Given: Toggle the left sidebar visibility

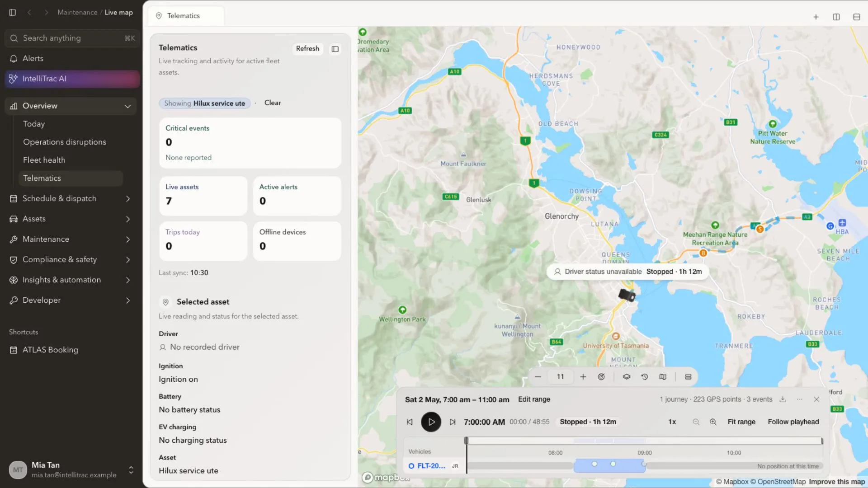Looking at the screenshot, I should click(x=13, y=13).
